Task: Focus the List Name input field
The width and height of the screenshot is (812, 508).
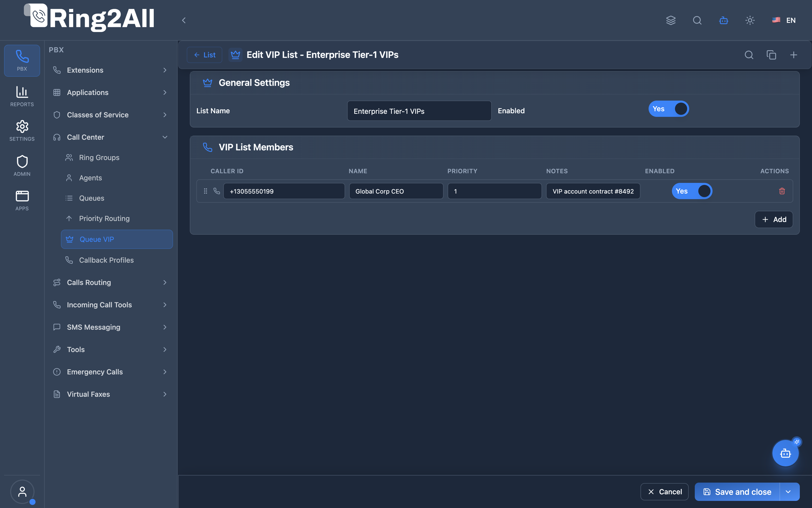Action: [419, 111]
